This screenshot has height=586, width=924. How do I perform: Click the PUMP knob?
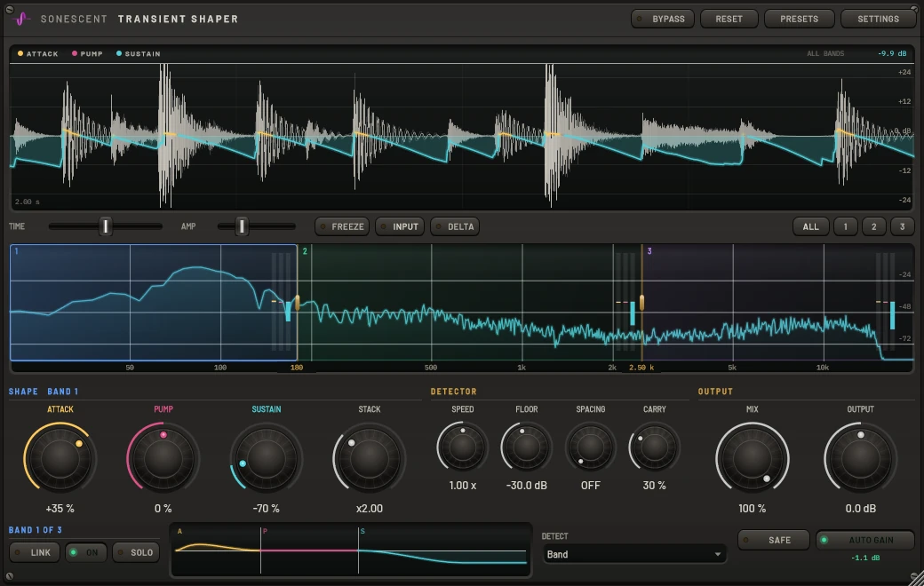[x=163, y=457]
